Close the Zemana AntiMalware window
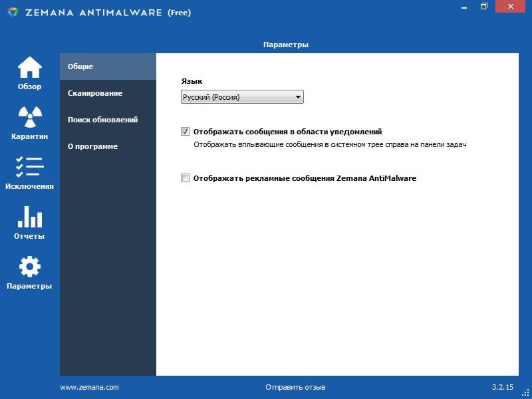This screenshot has height=399, width=532. [x=510, y=7]
